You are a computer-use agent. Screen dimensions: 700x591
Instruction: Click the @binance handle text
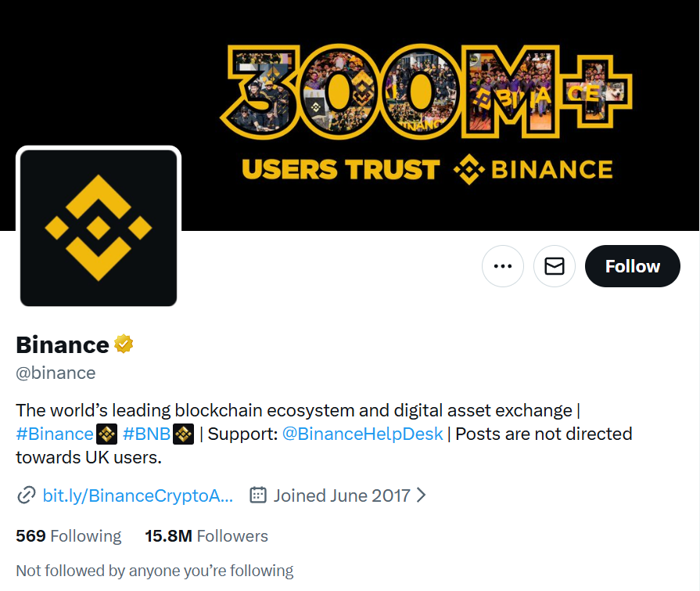(56, 373)
